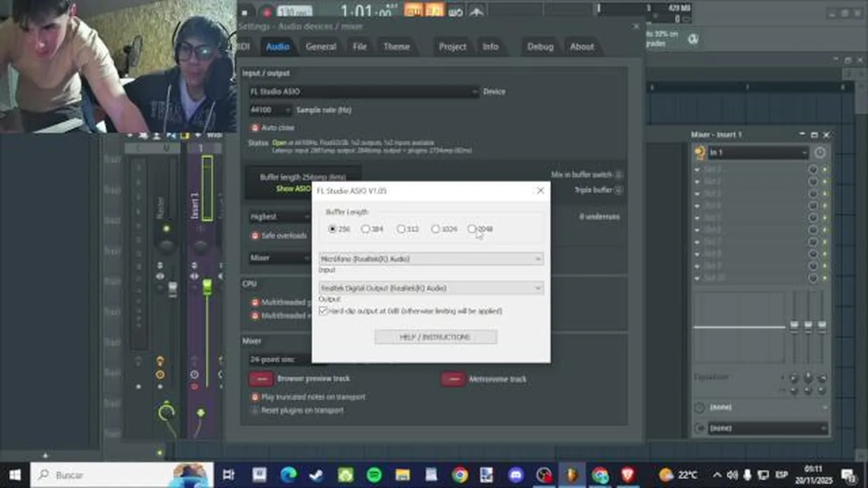Screen dimensions: 868x488
Task: Click the HELP / INSTRUCTIONS button
Action: tap(435, 338)
